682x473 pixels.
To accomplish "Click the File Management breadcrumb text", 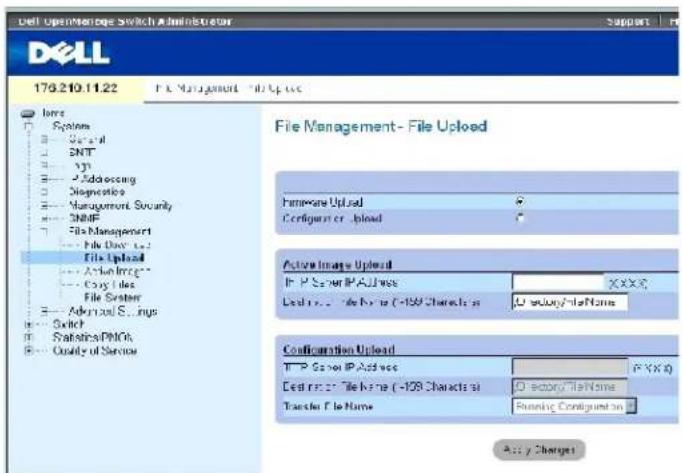I will [197, 88].
